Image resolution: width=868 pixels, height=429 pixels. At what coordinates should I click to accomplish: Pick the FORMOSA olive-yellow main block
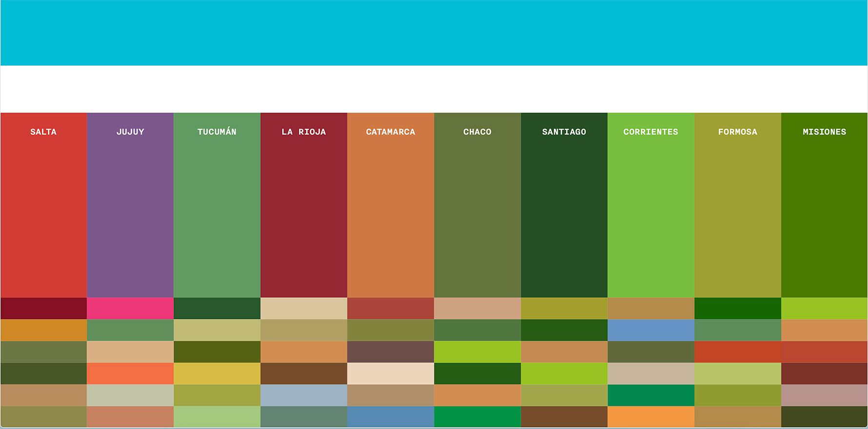pyautogui.click(x=738, y=214)
